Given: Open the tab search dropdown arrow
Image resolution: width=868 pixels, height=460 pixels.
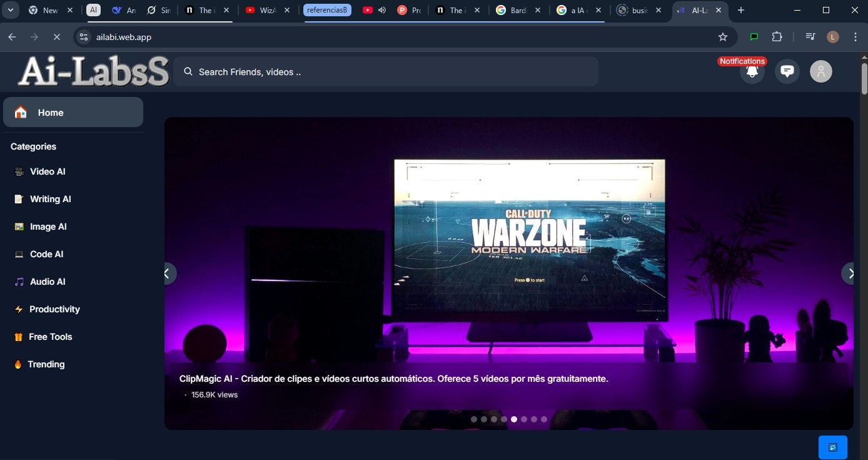Looking at the screenshot, I should [x=10, y=10].
